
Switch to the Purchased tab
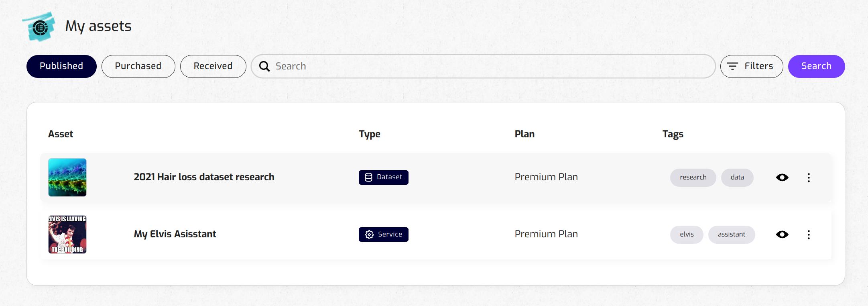138,66
